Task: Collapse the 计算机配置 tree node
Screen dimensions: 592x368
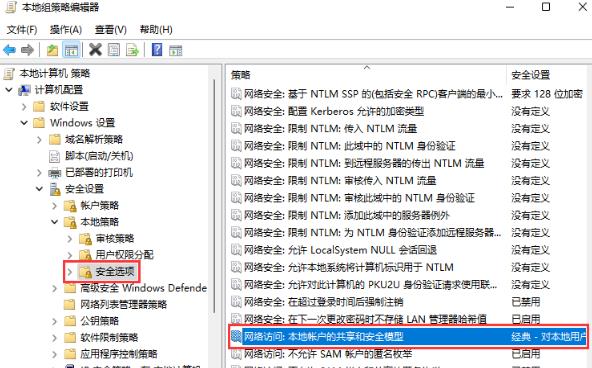Action: coord(9,90)
